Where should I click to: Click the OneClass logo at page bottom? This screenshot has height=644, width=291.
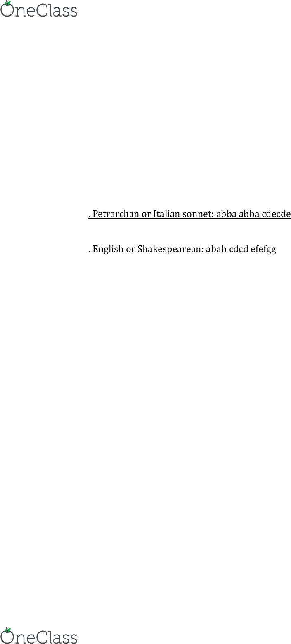39,635
